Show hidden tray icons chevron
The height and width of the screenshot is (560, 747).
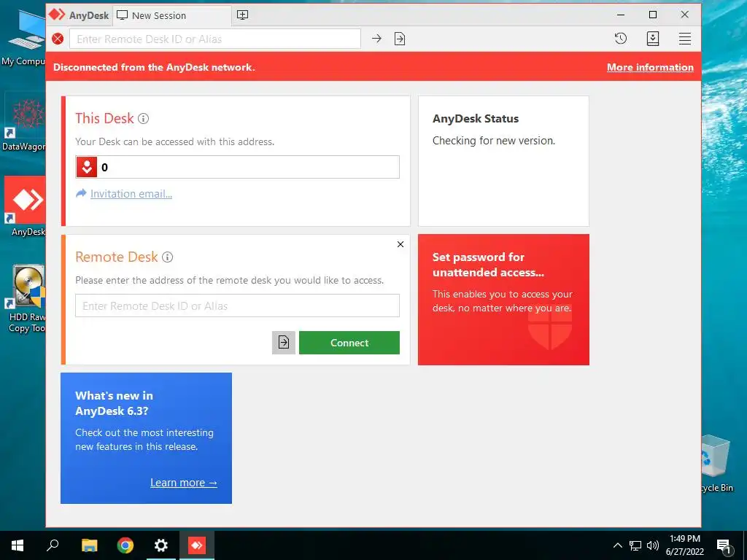[617, 545]
